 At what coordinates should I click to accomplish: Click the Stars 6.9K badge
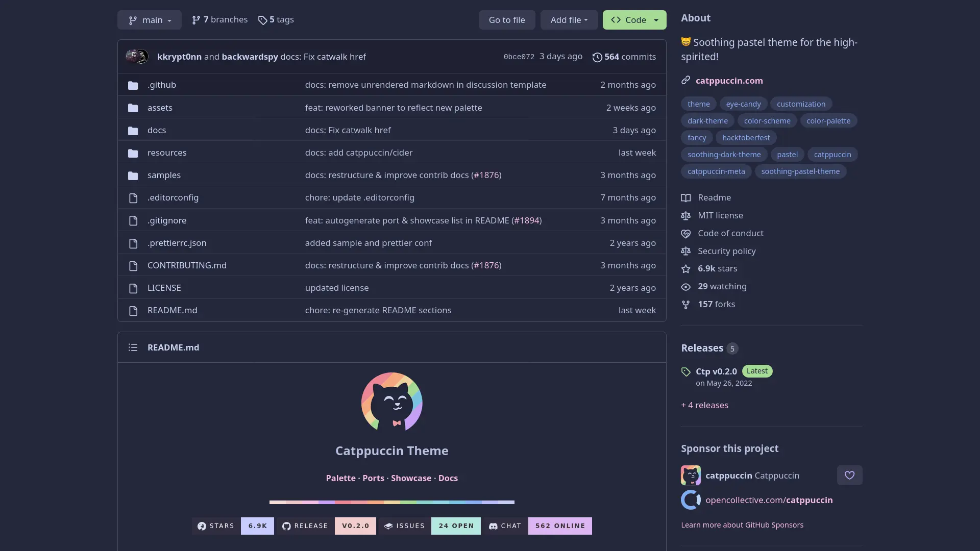[233, 526]
